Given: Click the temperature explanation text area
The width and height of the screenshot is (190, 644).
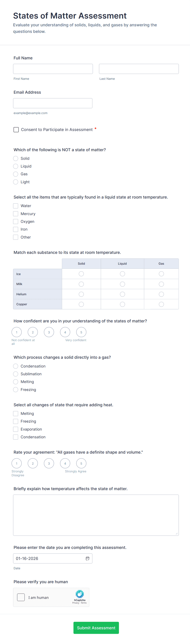Looking at the screenshot, I should (96, 515).
